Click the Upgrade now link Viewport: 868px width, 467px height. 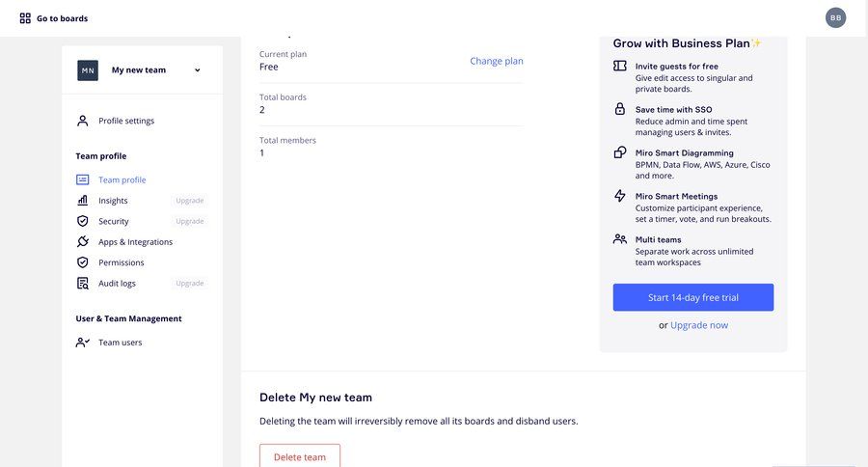pos(699,325)
